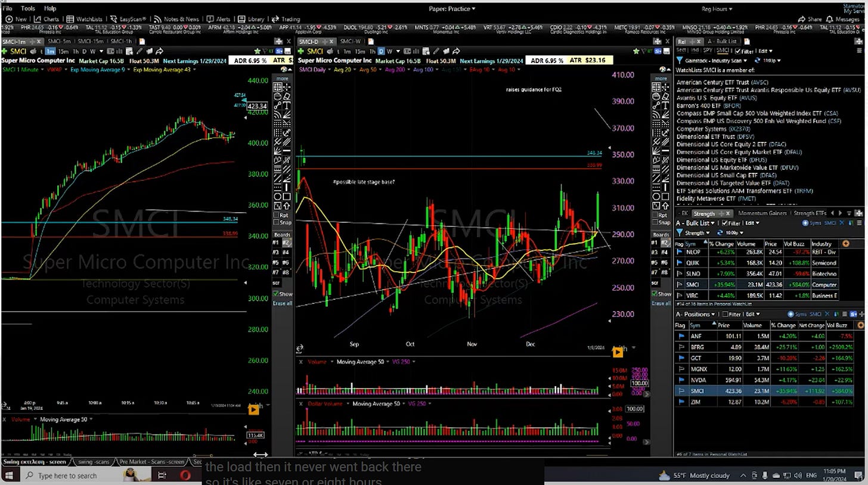The height and width of the screenshot is (485, 868).
Task: Click the add column plus in Bulk List
Action: tap(845, 244)
